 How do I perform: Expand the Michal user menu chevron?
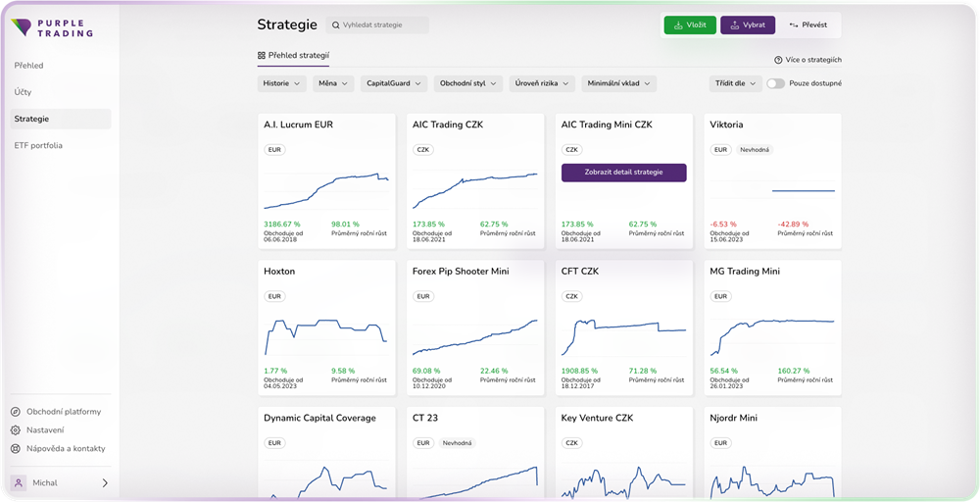(x=105, y=482)
